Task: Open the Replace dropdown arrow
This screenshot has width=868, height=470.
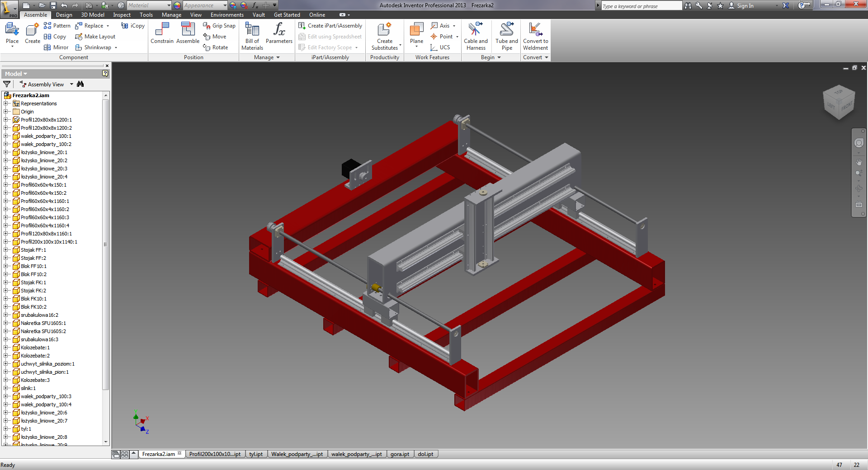Action: tap(108, 26)
